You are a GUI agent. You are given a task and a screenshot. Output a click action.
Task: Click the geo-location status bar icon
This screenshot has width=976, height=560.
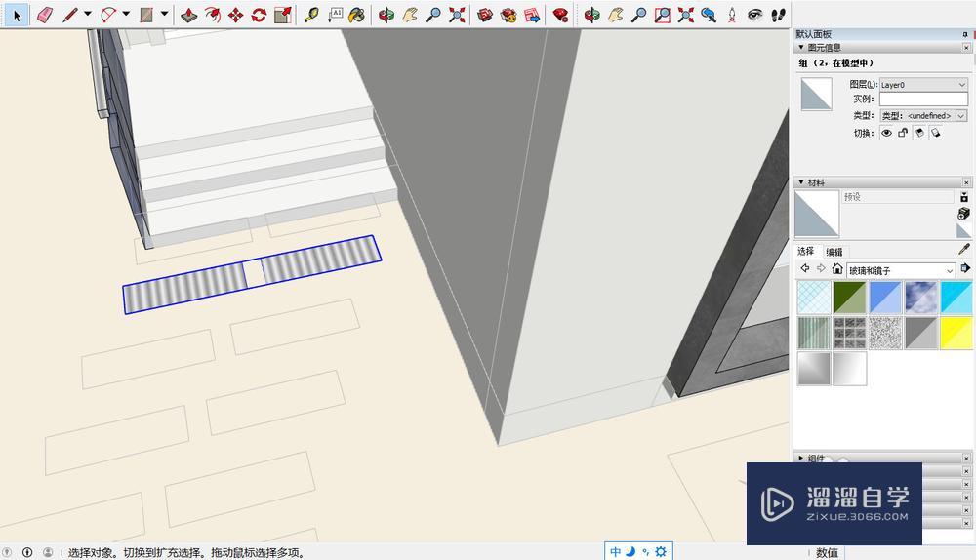tap(7, 552)
